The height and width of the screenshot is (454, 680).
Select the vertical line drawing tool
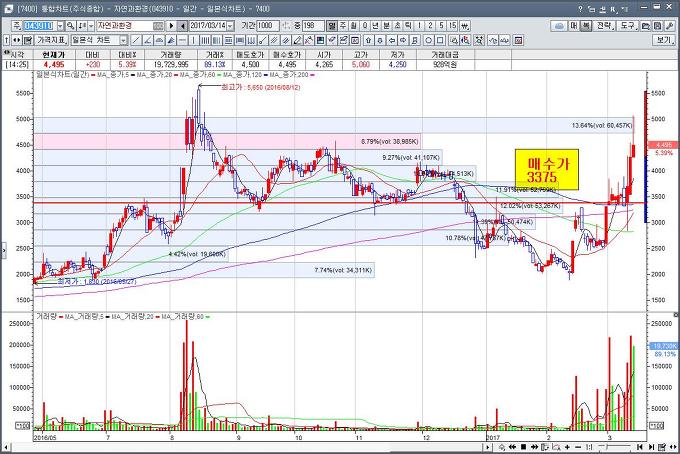(193, 40)
